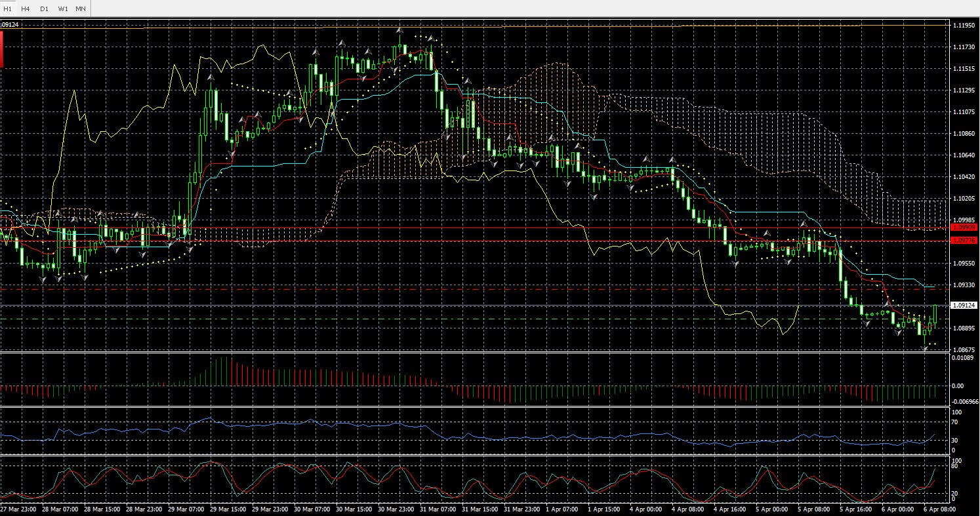
Task: Select the W1 weekly timeframe tab
Action: tap(62, 9)
